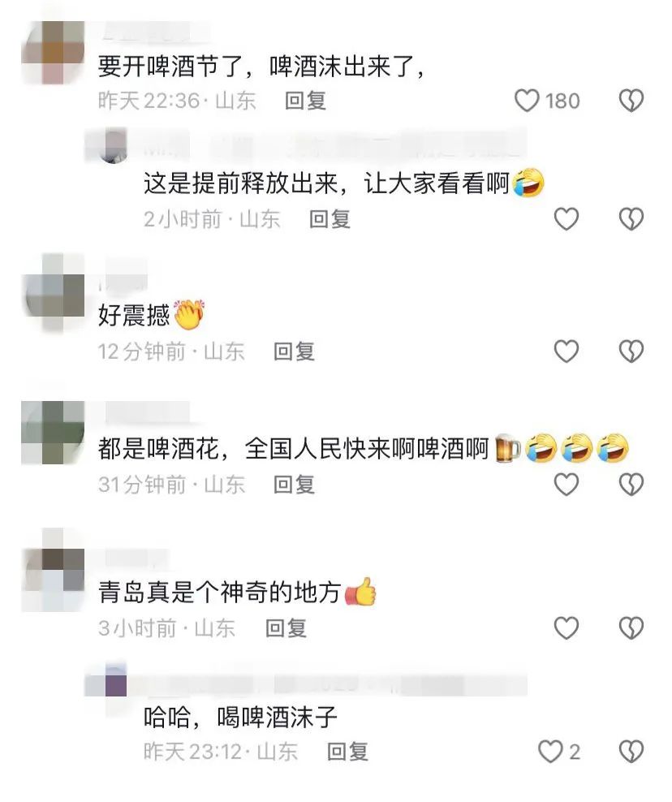This screenshot has width=672, height=802.
Task: Like the 好震撼 comment
Action: coord(566,352)
